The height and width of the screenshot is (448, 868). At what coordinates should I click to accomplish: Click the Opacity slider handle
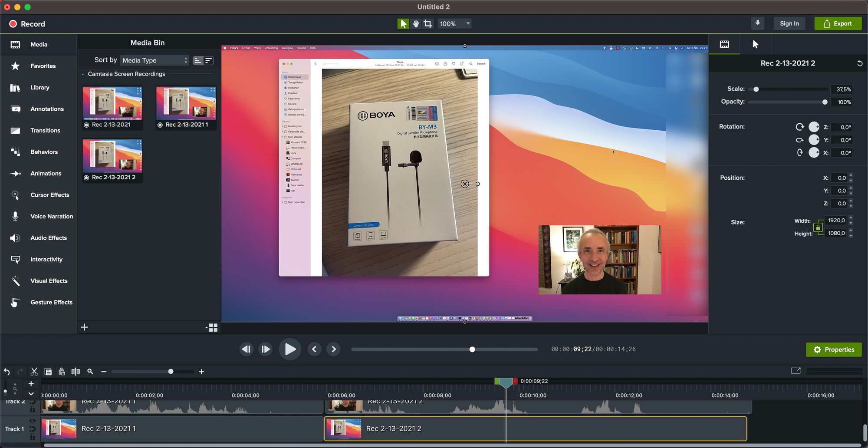[x=825, y=102]
